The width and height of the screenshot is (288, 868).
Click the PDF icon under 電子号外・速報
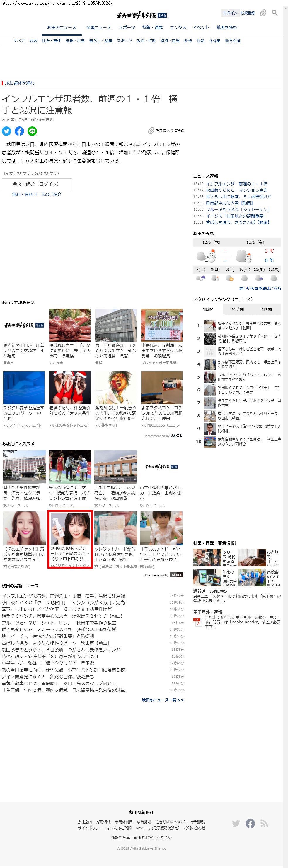click(198, 622)
